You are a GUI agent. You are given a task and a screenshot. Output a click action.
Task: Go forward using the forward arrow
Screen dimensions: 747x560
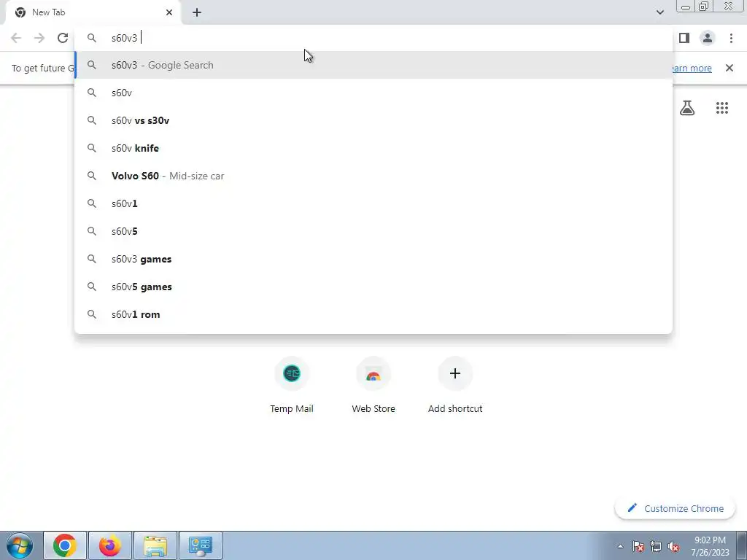coord(39,38)
